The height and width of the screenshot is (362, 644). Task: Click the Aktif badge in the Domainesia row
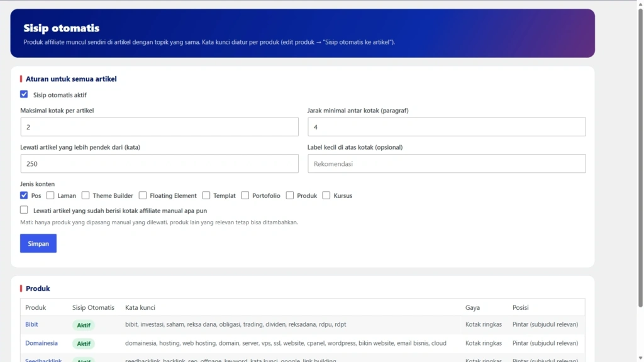point(84,344)
